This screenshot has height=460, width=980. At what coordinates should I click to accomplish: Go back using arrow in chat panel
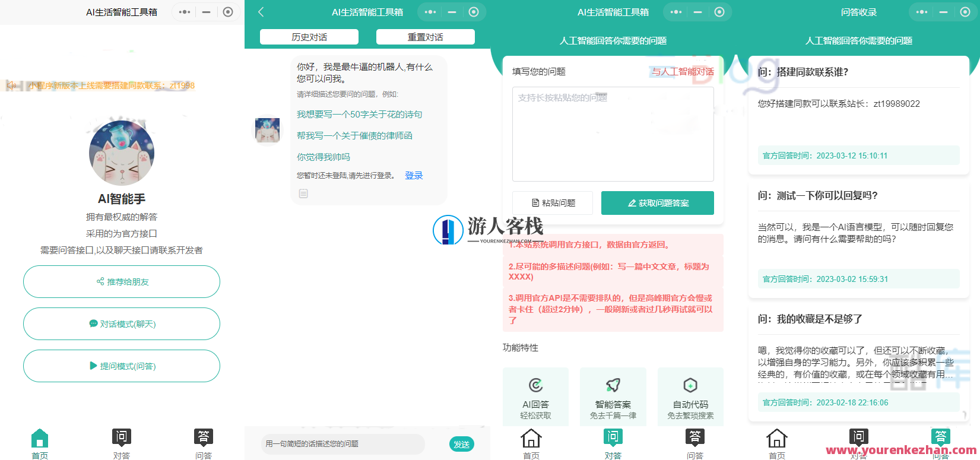[x=261, y=12]
